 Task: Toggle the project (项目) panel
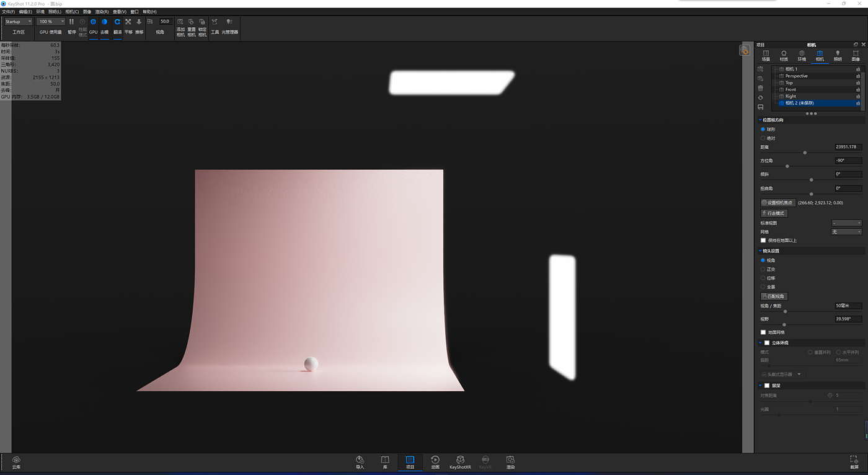pyautogui.click(x=410, y=462)
